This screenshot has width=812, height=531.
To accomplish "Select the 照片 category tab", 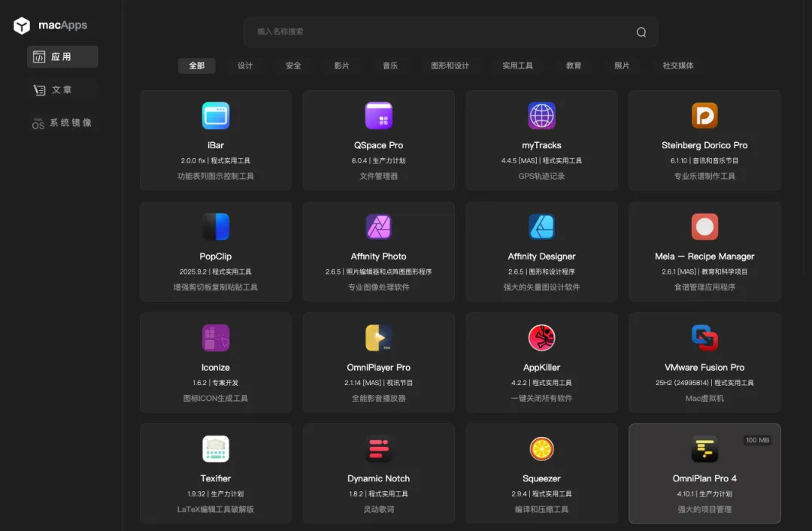I will (x=622, y=65).
